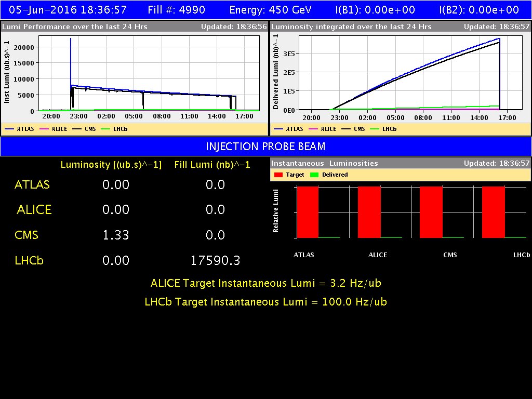Viewport: 532px width, 399px height.
Task: Click the Fill Lumi (nb)^-1 column header
Action: (212, 165)
